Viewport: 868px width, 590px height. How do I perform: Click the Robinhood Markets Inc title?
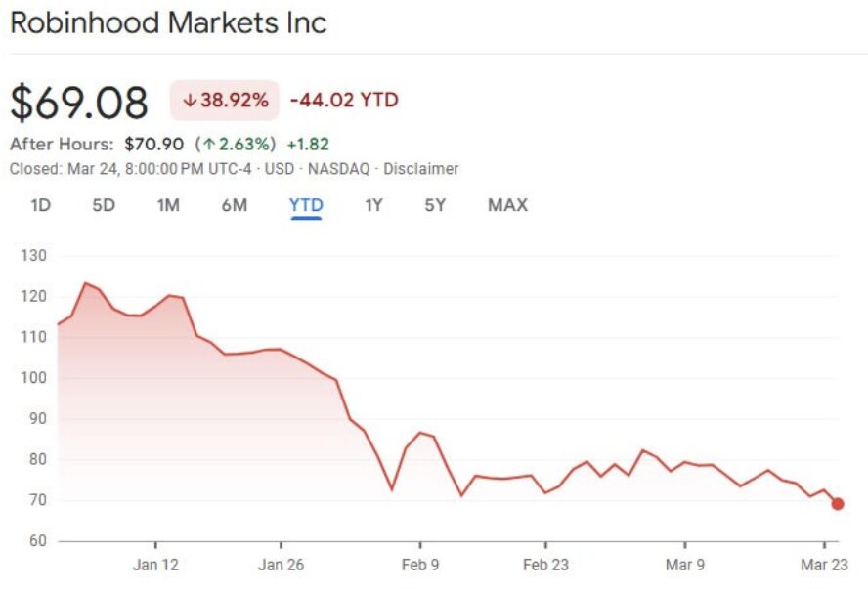tap(168, 23)
